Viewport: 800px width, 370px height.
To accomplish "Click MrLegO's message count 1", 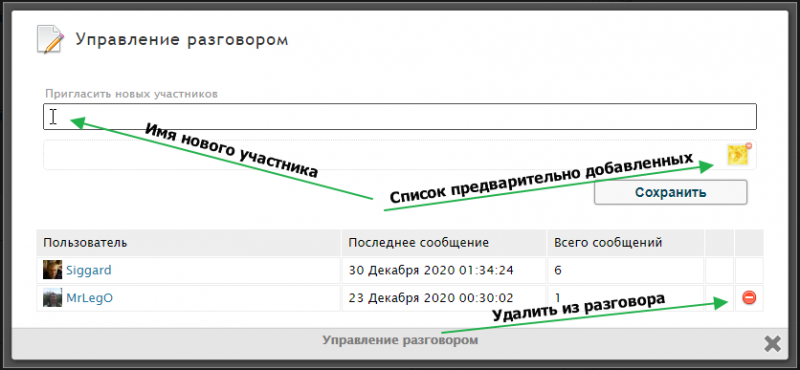I will (x=557, y=298).
